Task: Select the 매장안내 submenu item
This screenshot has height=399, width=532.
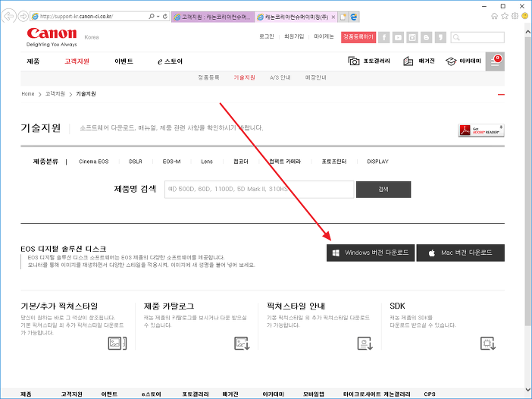Action: click(x=315, y=77)
